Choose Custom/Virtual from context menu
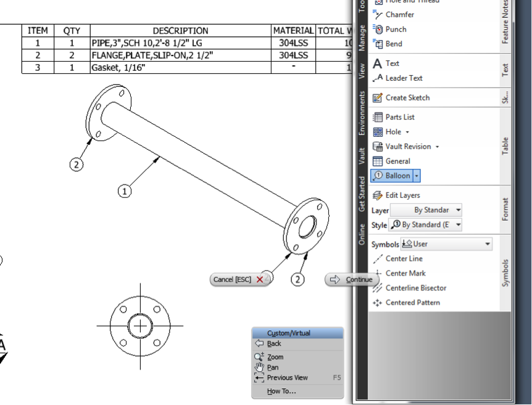Screen dimensions: 532x405 [x=297, y=333]
